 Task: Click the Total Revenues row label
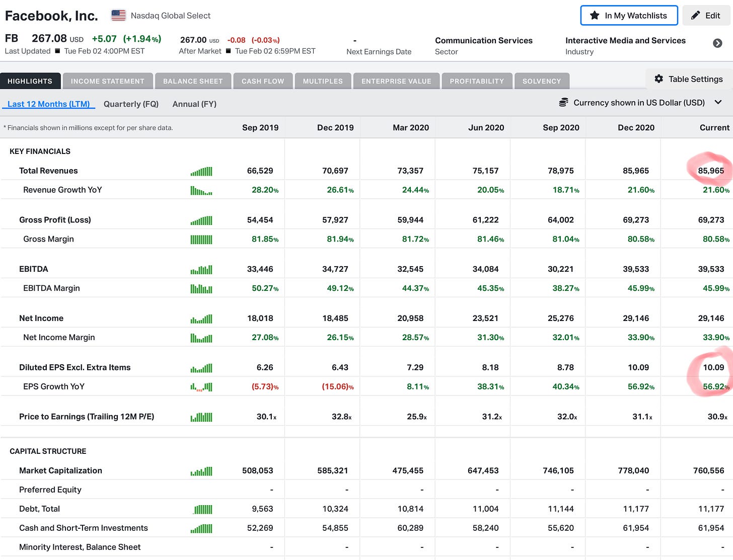coord(48,171)
